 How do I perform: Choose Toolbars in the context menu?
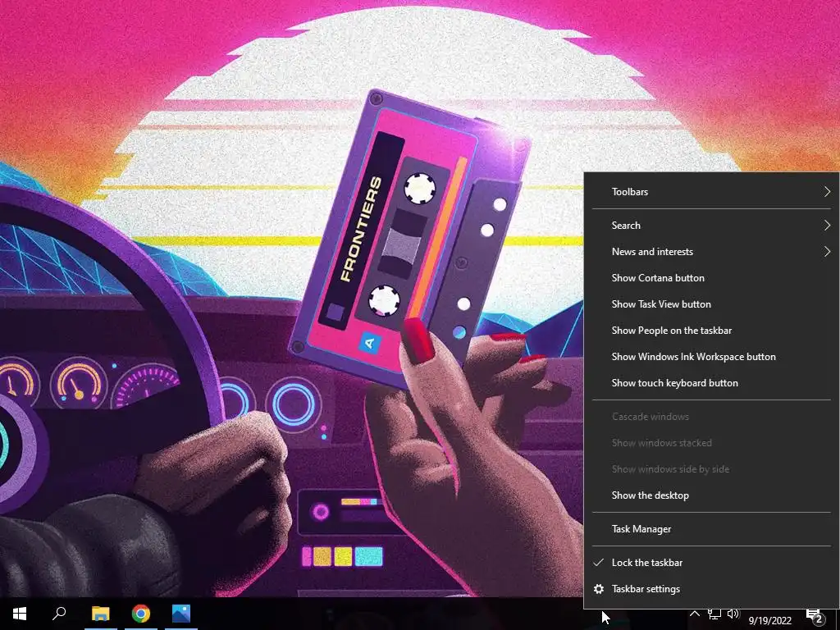point(711,192)
